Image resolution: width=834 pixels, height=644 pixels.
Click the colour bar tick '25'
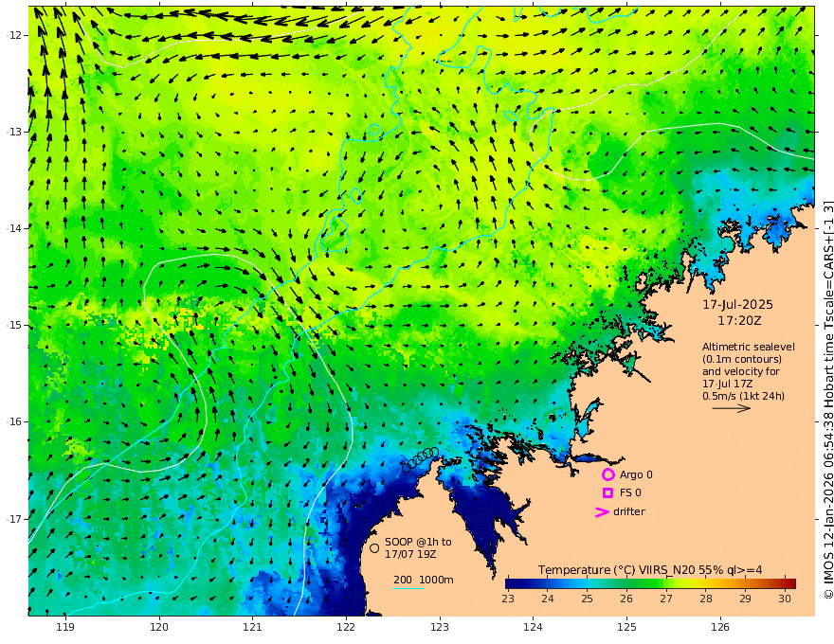[587, 599]
